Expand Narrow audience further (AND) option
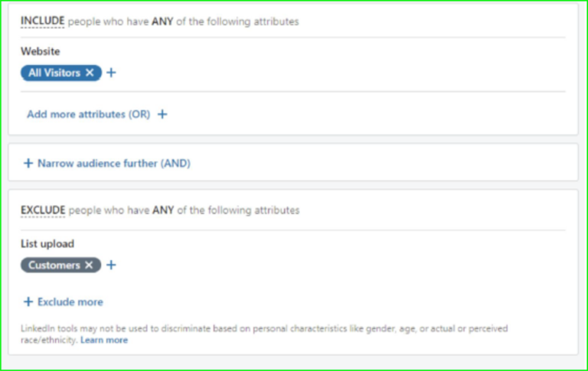This screenshot has height=371, width=588. pos(114,164)
